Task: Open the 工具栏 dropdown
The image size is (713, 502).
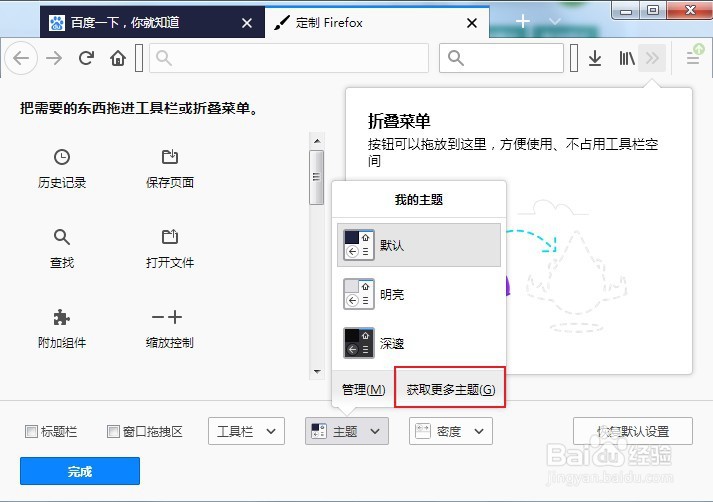Action: [246, 431]
